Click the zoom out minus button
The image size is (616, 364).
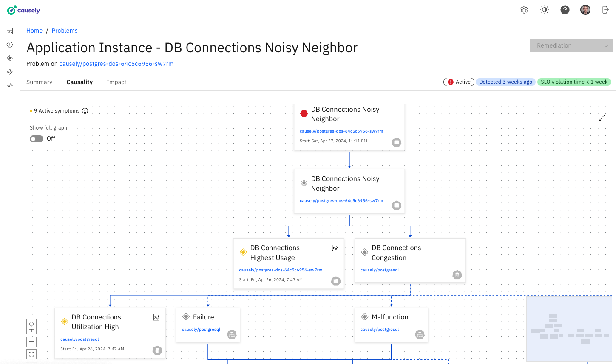coord(31,342)
